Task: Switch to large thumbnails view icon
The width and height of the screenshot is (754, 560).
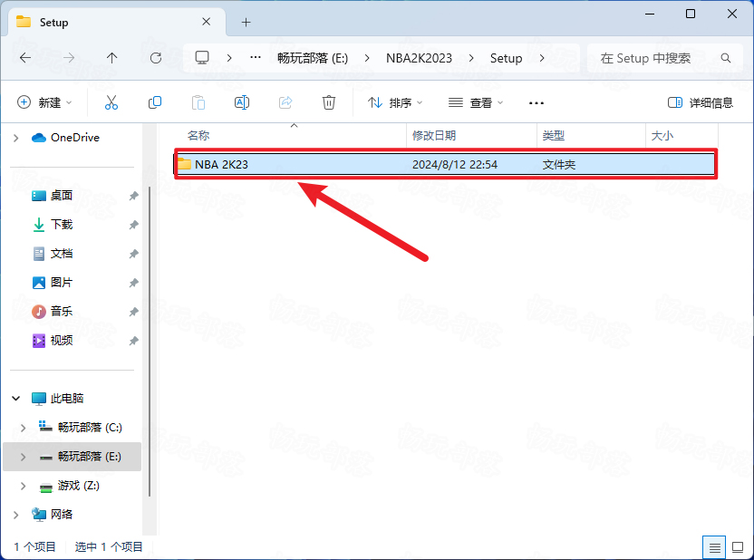Action: click(738, 547)
